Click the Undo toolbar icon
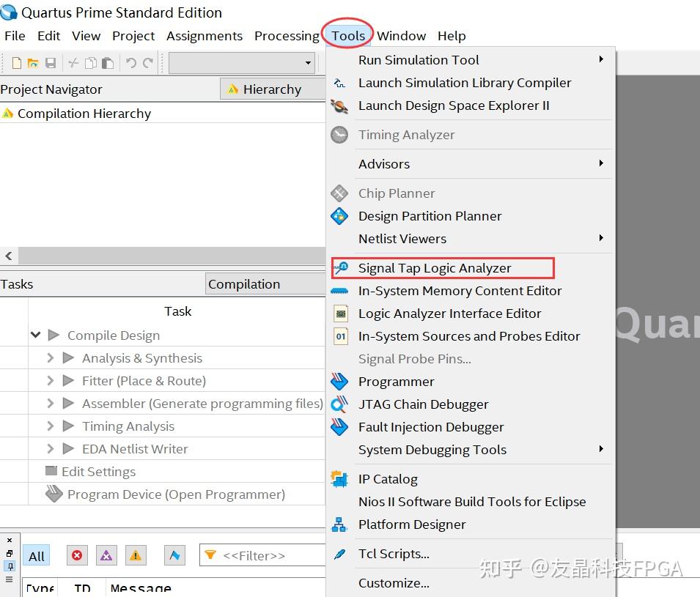Screen dimensions: 700x597 (130, 63)
